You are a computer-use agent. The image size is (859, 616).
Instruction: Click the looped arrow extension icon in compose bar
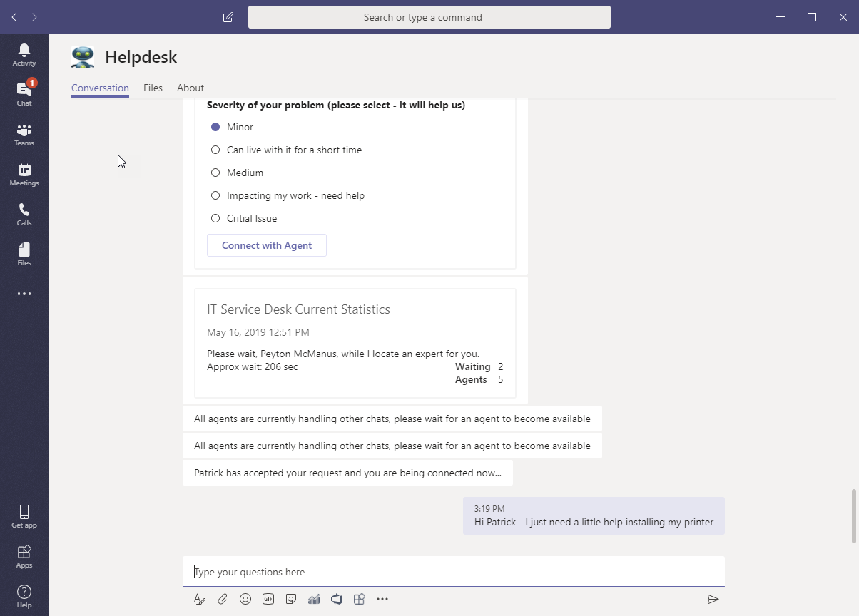(337, 599)
